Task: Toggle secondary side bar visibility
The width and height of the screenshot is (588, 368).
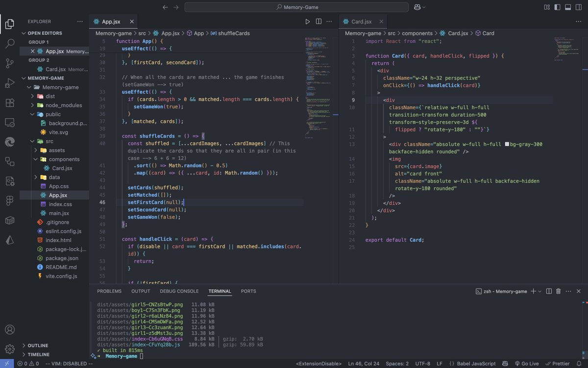Action: pos(579,7)
